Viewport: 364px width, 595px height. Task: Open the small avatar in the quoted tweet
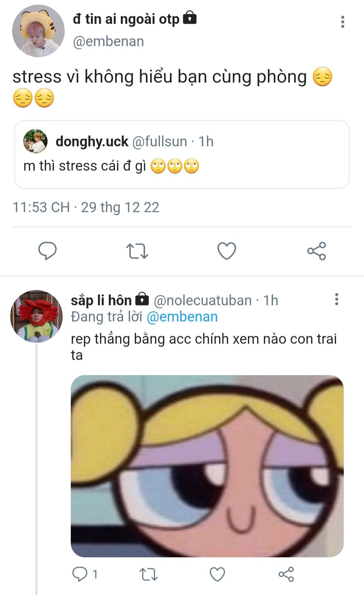[35, 141]
